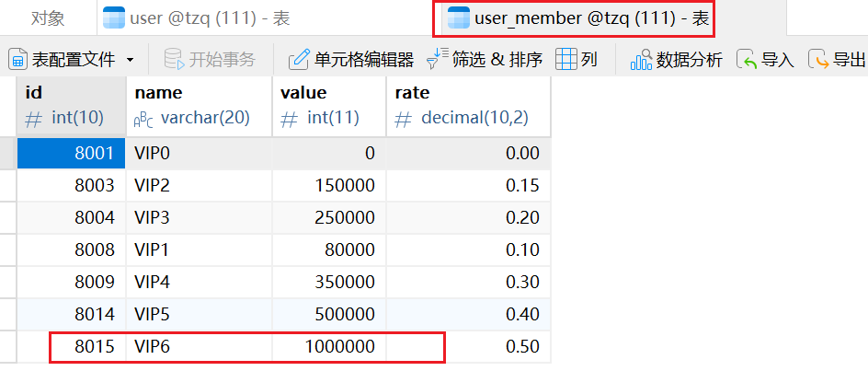The width and height of the screenshot is (868, 371).
Task: Open the table profile dropdown arrow
Action: 130,60
